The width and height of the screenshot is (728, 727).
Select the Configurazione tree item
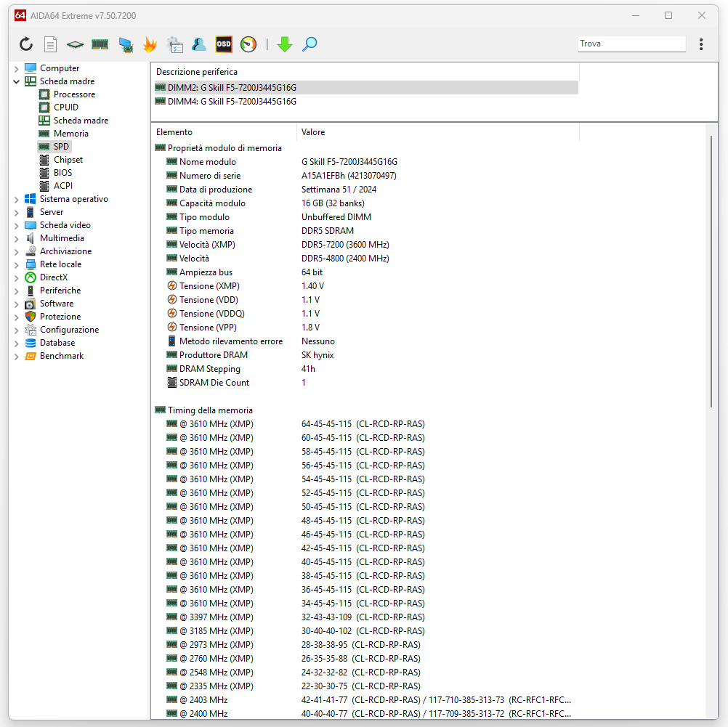pos(69,330)
